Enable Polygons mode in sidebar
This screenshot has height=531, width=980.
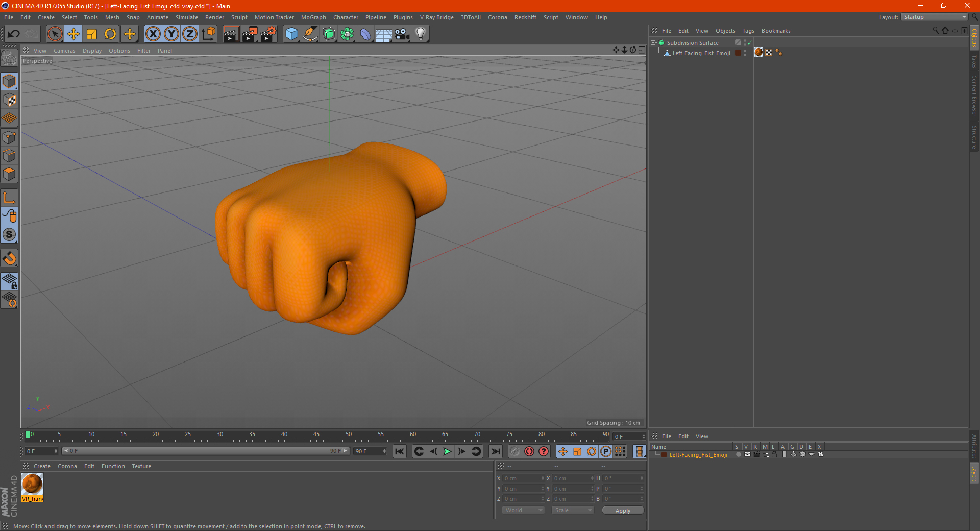coord(9,174)
